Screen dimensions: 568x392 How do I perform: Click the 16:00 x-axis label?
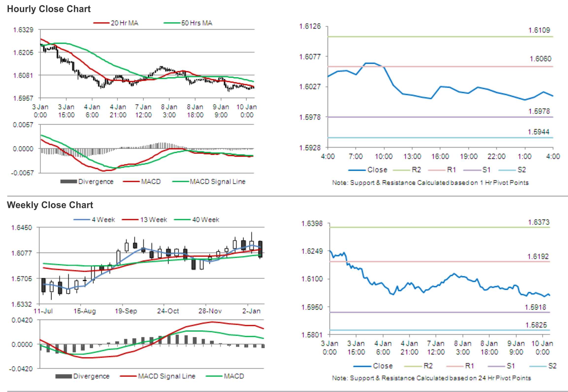pos(440,156)
